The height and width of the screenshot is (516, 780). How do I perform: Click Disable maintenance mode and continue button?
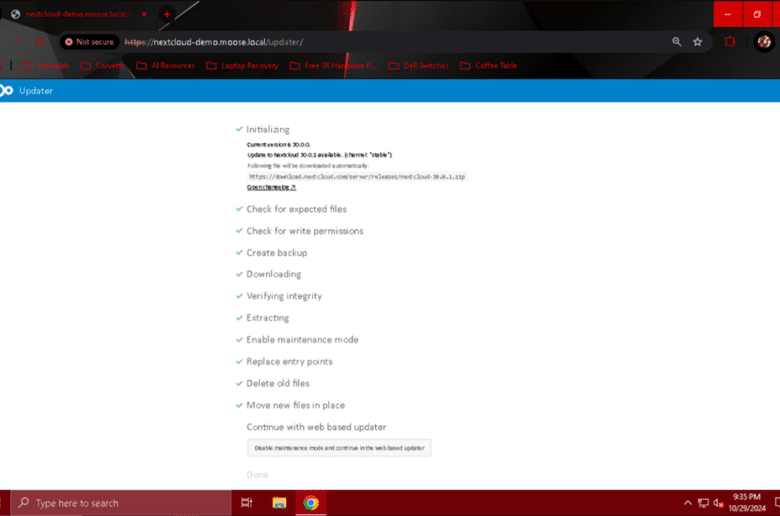[x=339, y=448]
